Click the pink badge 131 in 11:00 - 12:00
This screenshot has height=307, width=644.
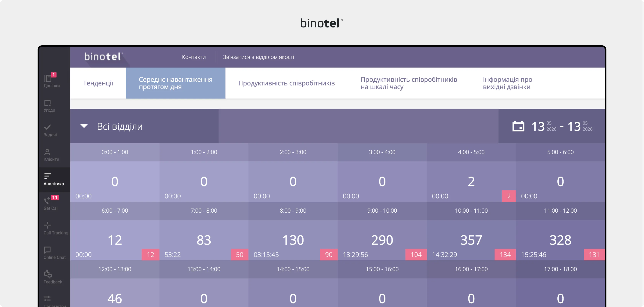pyautogui.click(x=594, y=254)
